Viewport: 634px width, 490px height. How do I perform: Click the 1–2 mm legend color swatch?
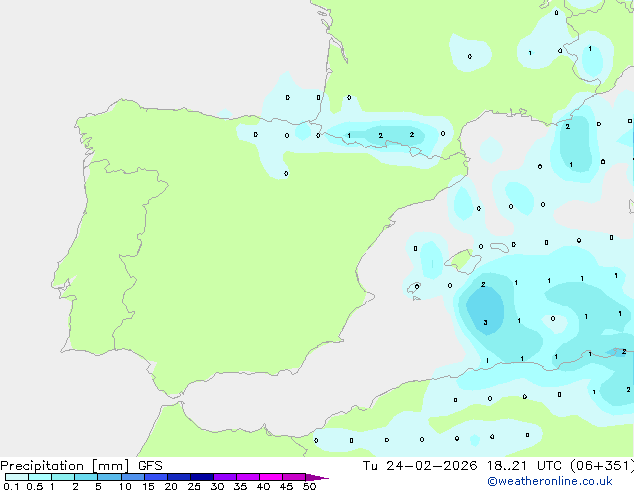tap(63, 477)
